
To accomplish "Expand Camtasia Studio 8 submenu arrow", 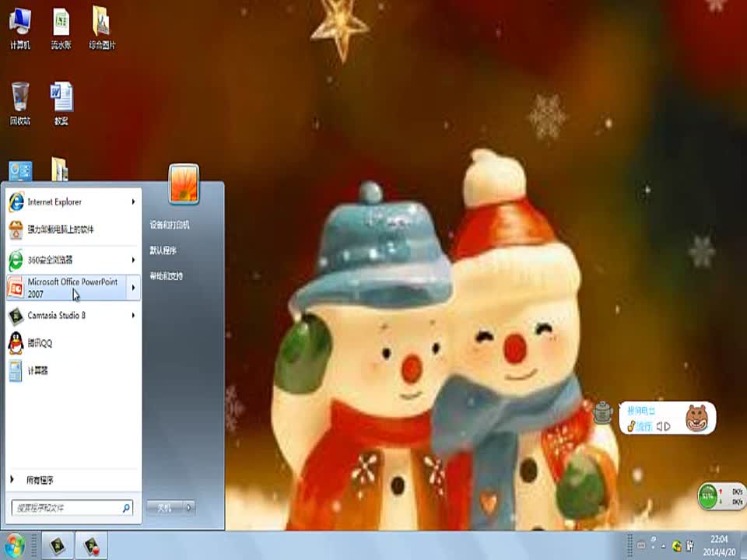I will click(x=133, y=316).
